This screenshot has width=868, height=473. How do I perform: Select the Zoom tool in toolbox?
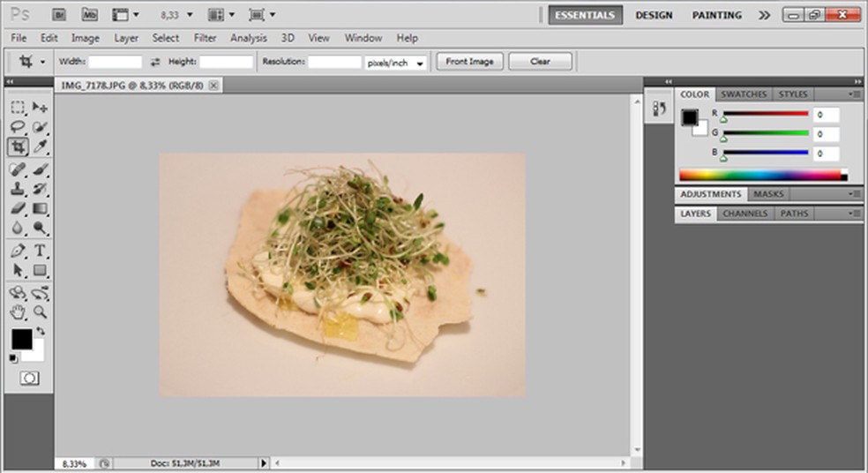click(40, 312)
